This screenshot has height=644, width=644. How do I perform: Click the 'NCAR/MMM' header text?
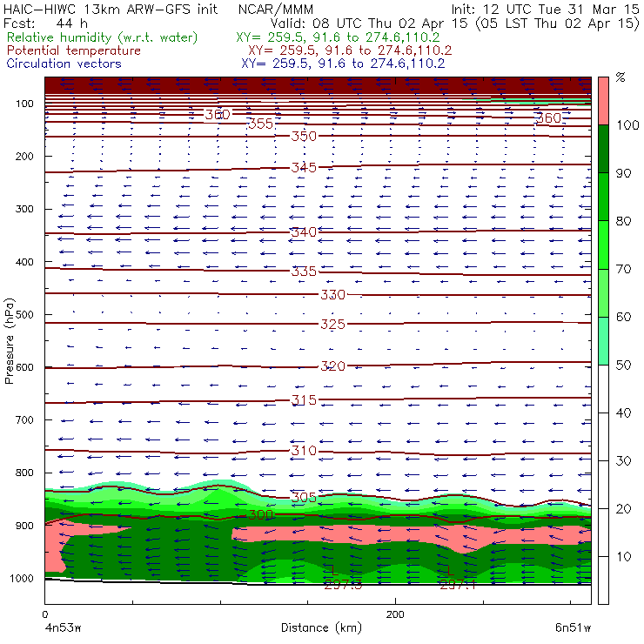pyautogui.click(x=276, y=10)
